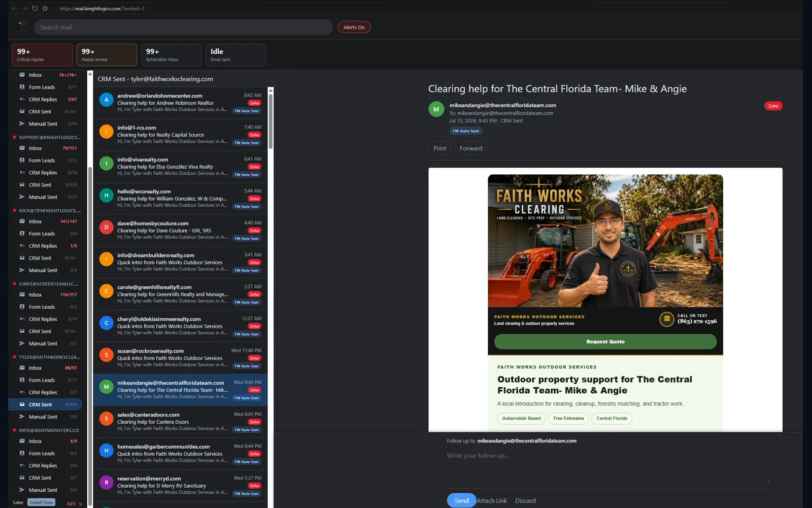Click the contact-card icon for Form Leads 0/11

tap(22, 87)
